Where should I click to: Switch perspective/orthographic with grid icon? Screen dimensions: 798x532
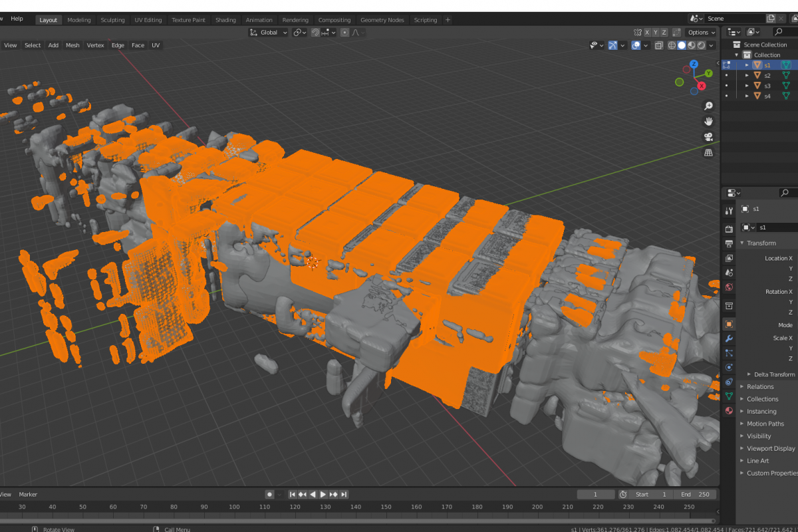(x=708, y=152)
